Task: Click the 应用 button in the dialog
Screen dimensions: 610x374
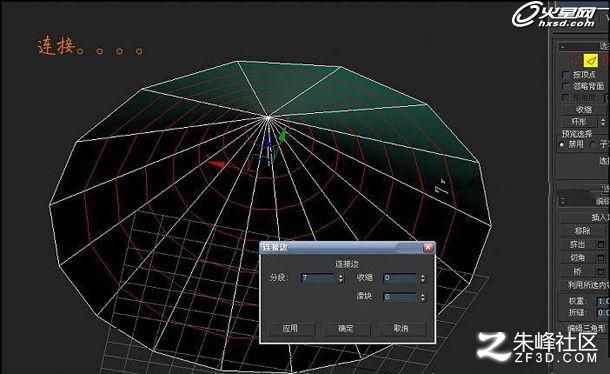Action: click(x=290, y=328)
